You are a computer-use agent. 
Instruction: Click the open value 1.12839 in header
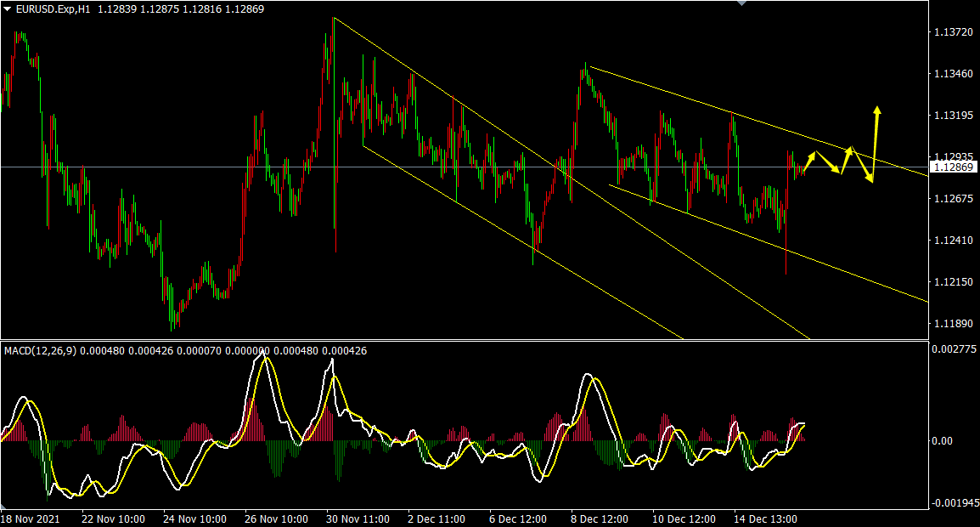(117, 9)
